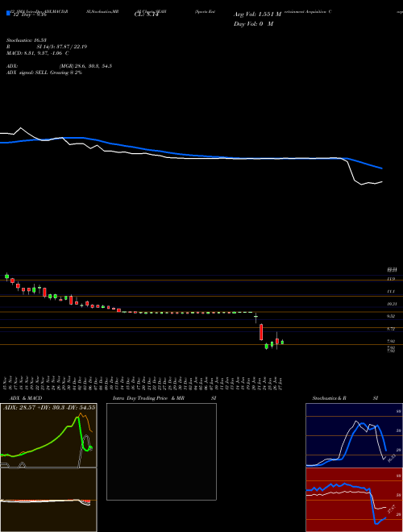403x532 pixels.
Task: Click the 9.52 price axis label
Action: (391, 316)
